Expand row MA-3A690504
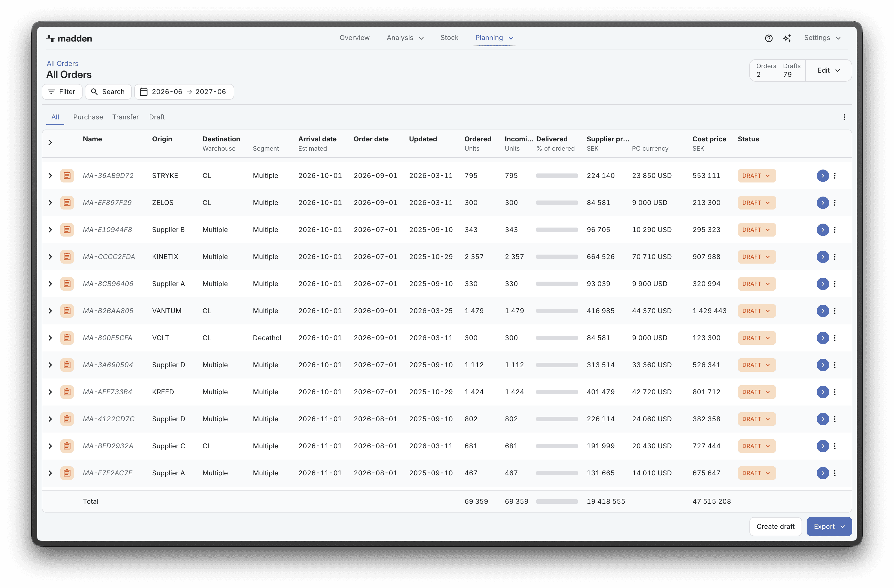The height and width of the screenshot is (588, 894). pos(50,365)
